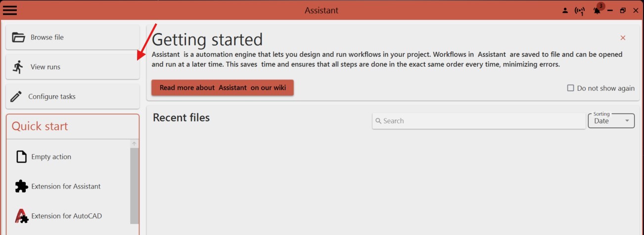The width and height of the screenshot is (644, 235).
Task: Select Extension for AutoCAD entry
Action: coord(66,216)
